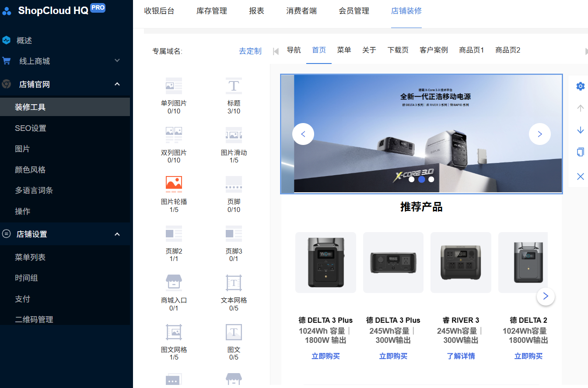Switch to the 客户案例 page tab
Screen dimensions: 588x388
click(434, 50)
